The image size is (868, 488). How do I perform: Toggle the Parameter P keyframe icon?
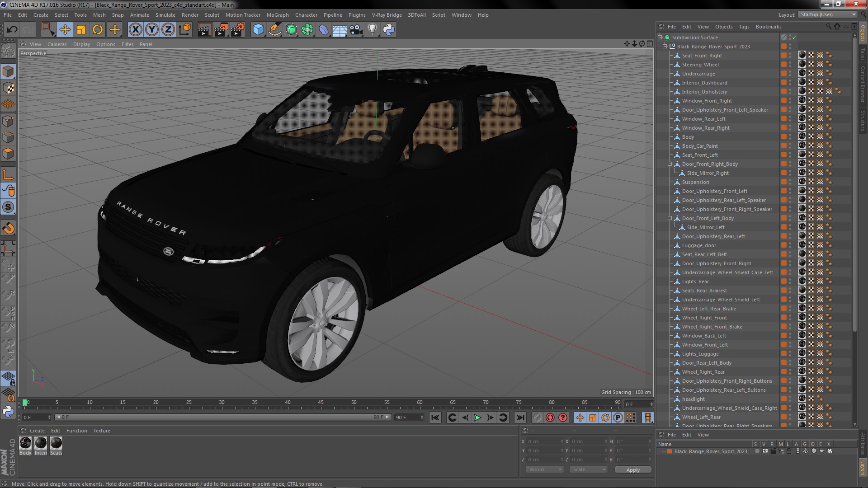618,418
